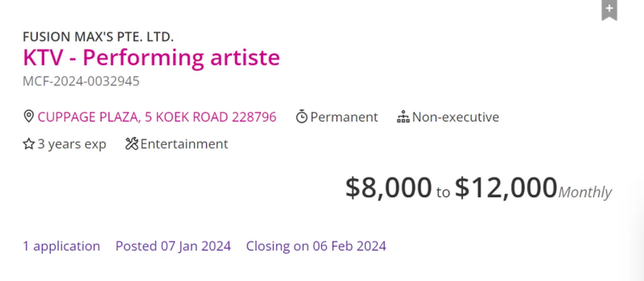Click the Permanent employment type label
Viewport: 644px width, 281px height.
(x=344, y=117)
